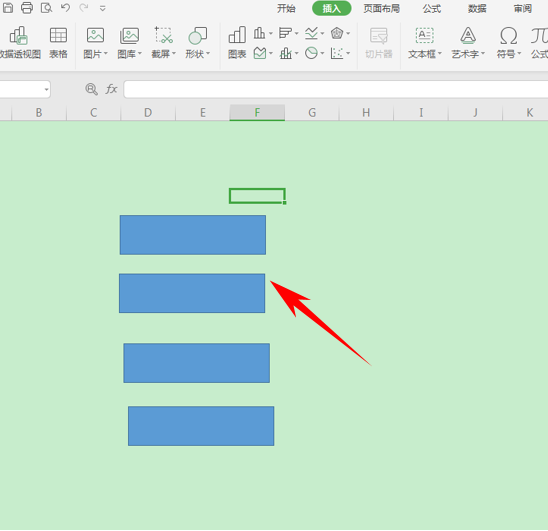Insert a pivot chart with 数据透视图
The image size is (548, 531).
[19, 43]
